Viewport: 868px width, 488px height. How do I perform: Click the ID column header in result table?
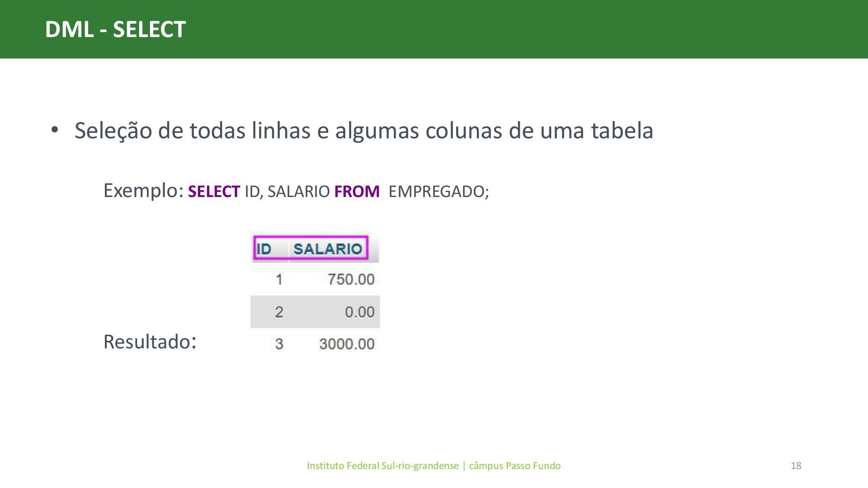point(264,249)
